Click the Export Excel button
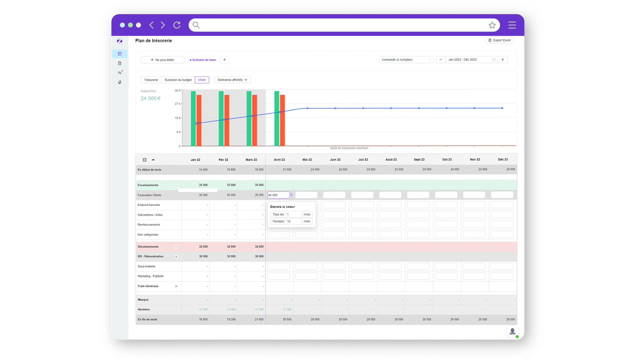 [x=499, y=40]
